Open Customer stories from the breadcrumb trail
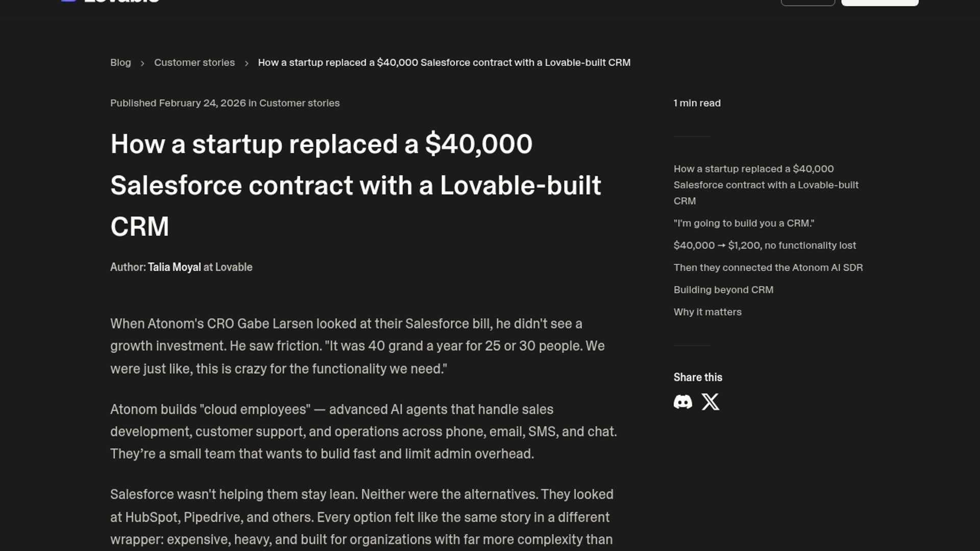This screenshot has width=980, height=551. 194,63
